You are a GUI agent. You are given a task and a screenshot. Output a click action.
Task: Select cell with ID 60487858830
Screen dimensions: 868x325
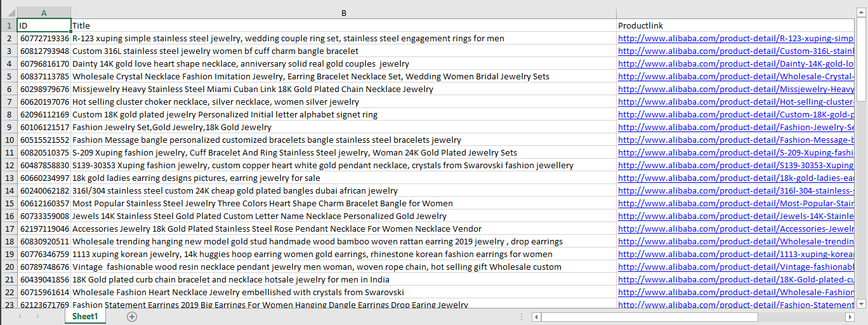44,165
